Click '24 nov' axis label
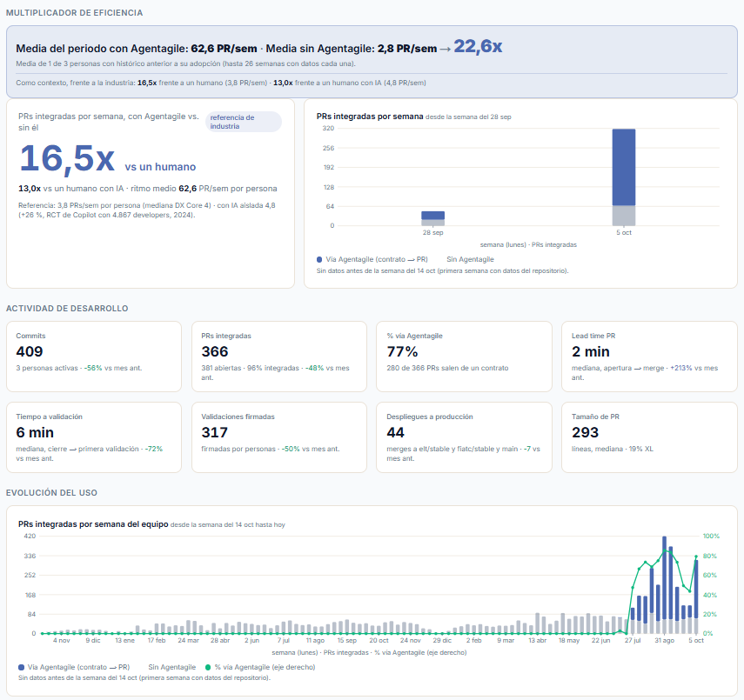 [411, 640]
